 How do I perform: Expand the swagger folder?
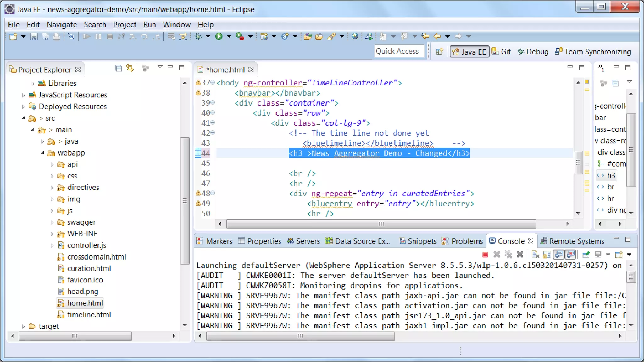(x=52, y=222)
